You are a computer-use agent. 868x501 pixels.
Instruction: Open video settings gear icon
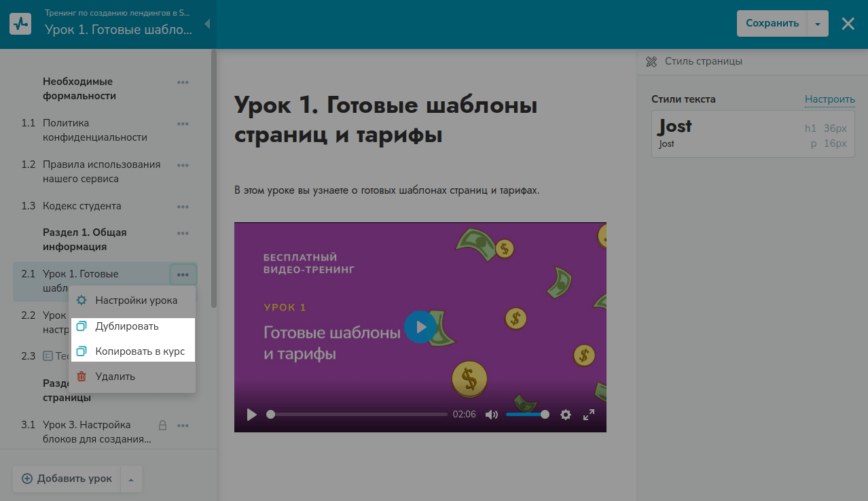point(566,415)
